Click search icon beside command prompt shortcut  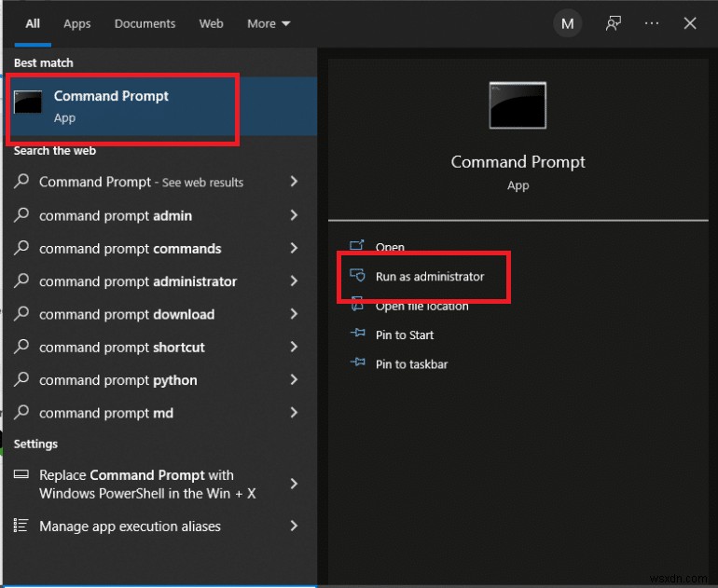[x=21, y=347]
